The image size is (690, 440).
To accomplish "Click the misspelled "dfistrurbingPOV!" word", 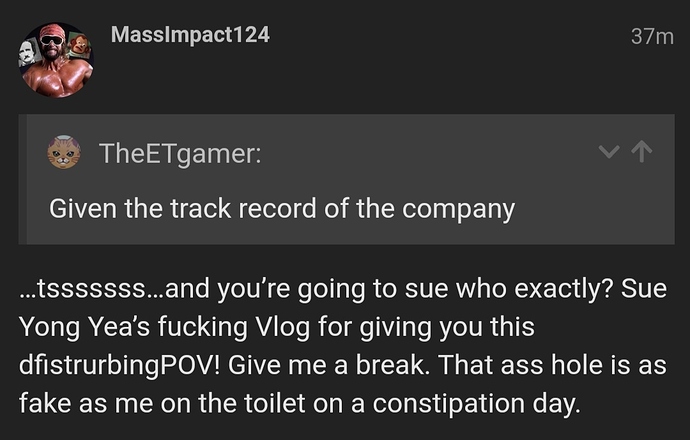I will (x=119, y=366).
